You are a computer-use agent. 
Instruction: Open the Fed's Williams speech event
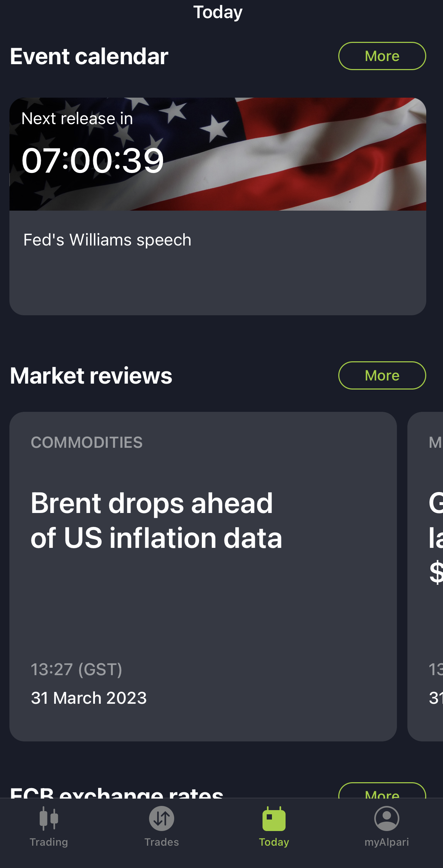[108, 240]
